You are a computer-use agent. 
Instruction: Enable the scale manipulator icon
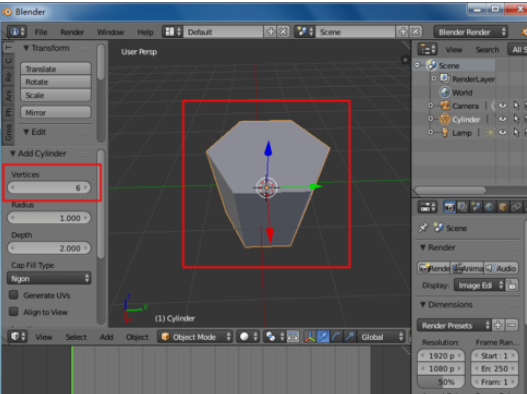pos(350,337)
